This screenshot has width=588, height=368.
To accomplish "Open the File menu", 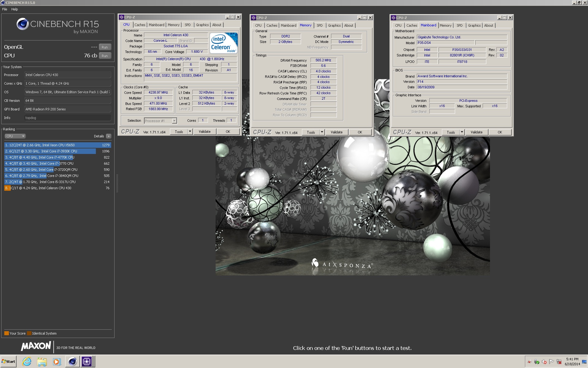I will tap(5, 9).
